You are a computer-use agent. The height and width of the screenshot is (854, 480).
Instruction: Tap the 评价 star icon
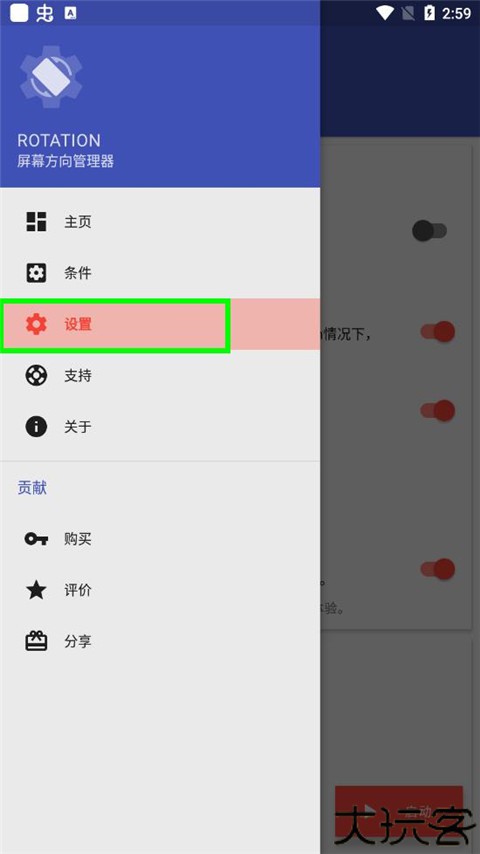point(37,590)
